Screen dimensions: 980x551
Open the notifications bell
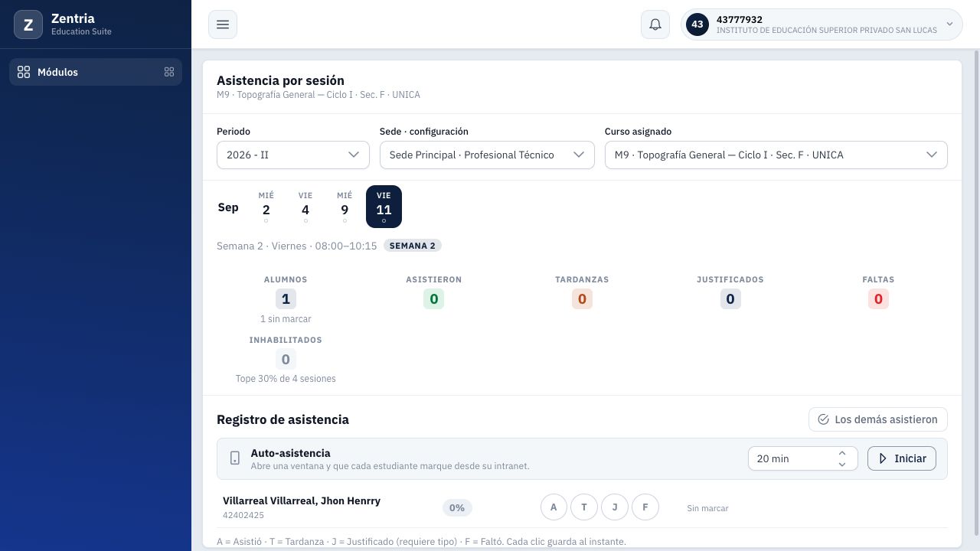(x=655, y=24)
